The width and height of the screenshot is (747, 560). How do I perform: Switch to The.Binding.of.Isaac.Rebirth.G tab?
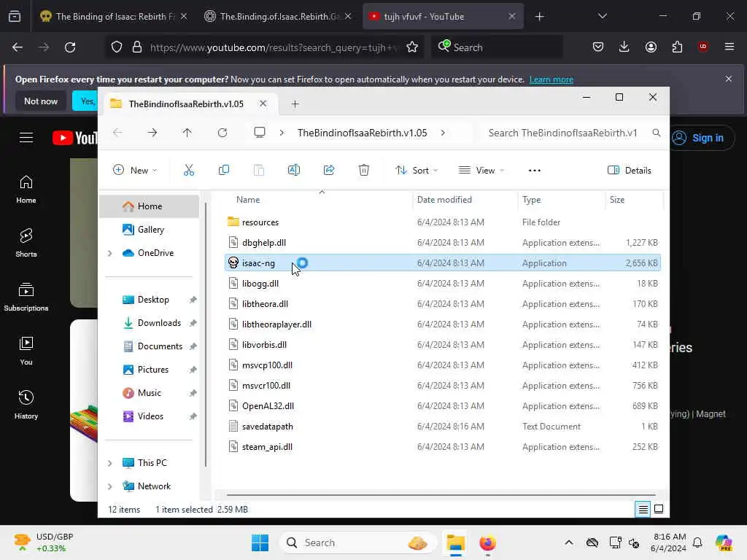278,16
